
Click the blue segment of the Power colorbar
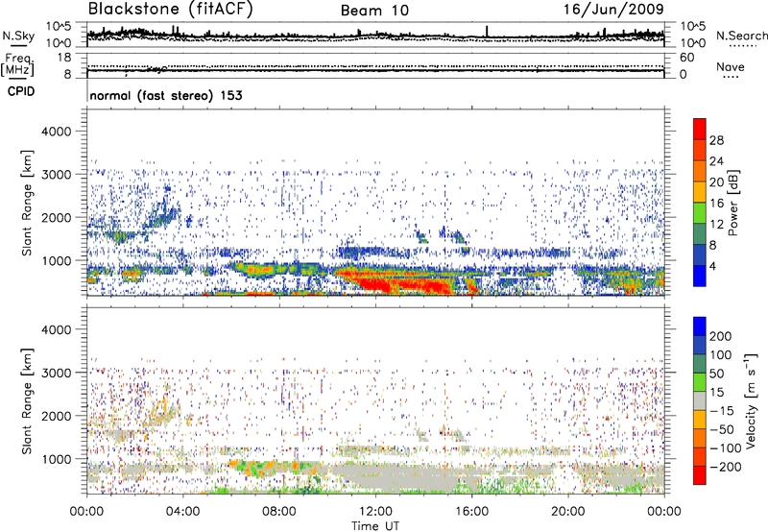[x=700, y=276]
